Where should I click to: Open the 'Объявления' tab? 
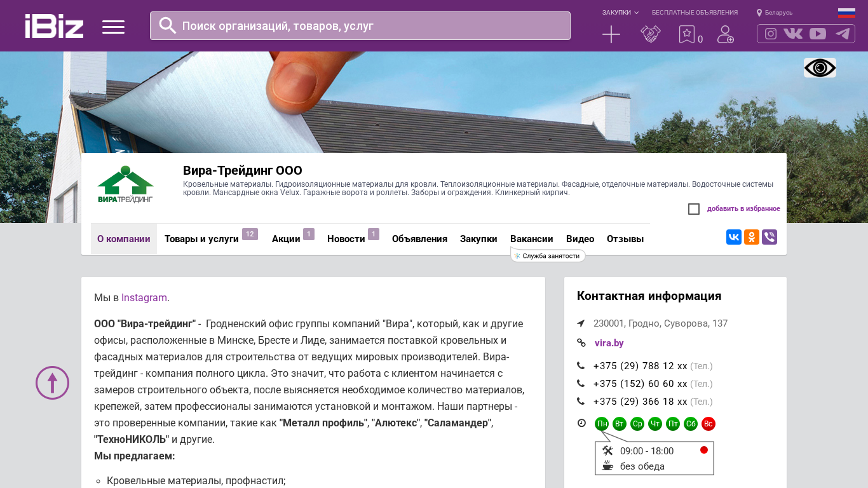coord(419,239)
